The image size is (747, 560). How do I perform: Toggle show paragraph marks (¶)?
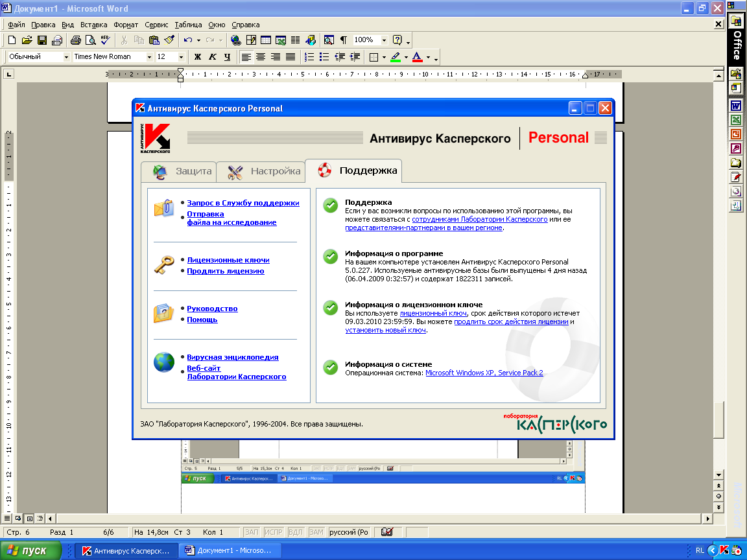[x=344, y=40]
